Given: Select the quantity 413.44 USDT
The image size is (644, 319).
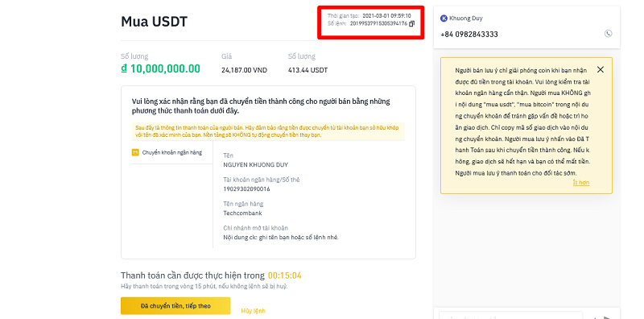Looking at the screenshot, I should coord(308,70).
